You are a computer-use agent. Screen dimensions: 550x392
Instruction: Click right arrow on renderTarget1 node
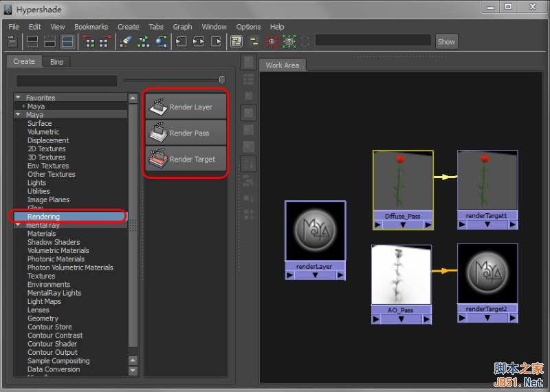[513, 224]
